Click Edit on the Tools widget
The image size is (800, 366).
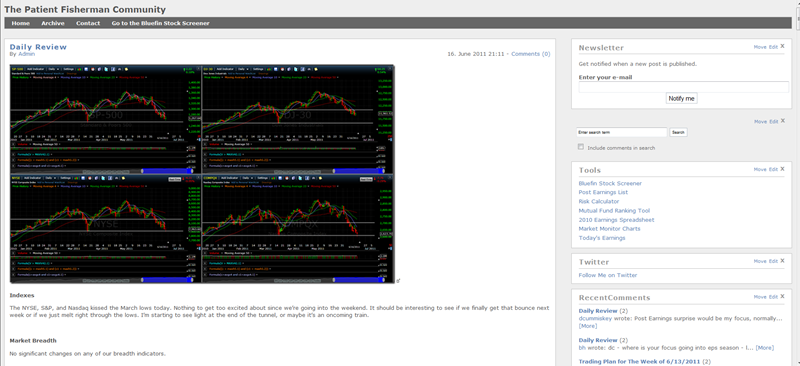tap(773, 169)
